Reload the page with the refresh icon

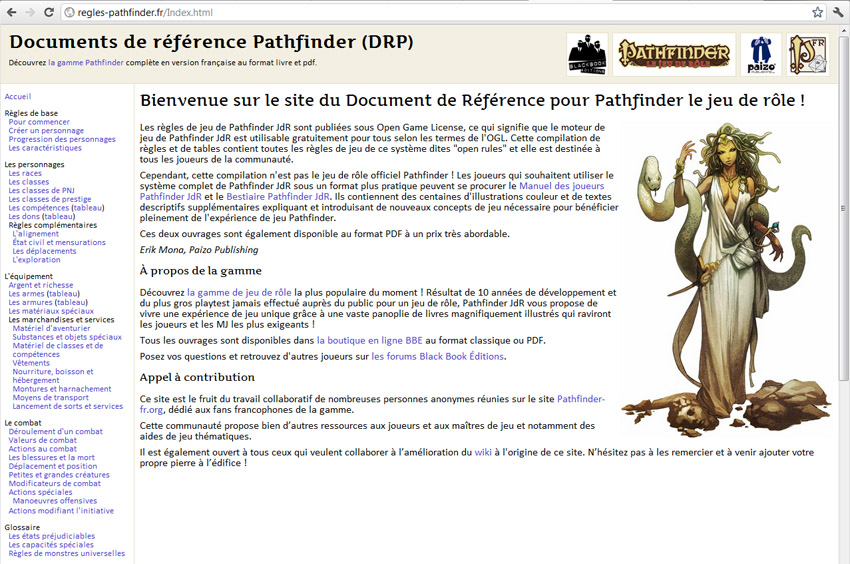[x=49, y=12]
